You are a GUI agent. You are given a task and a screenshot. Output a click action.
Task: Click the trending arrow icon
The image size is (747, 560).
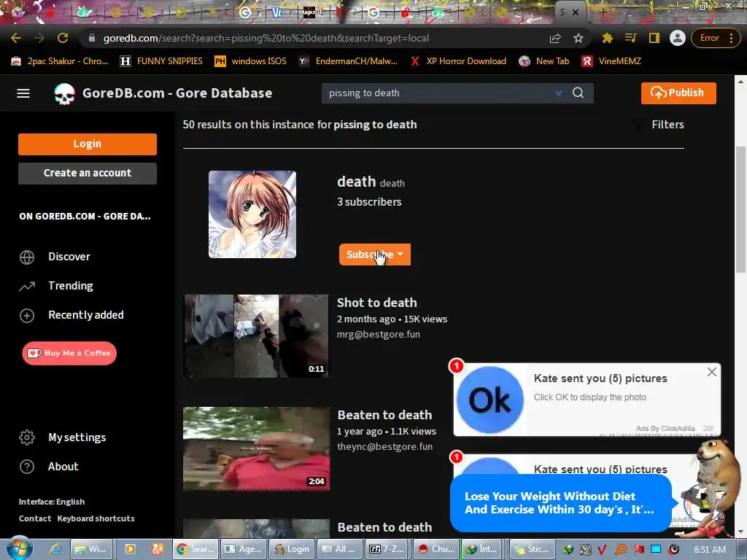(27, 286)
